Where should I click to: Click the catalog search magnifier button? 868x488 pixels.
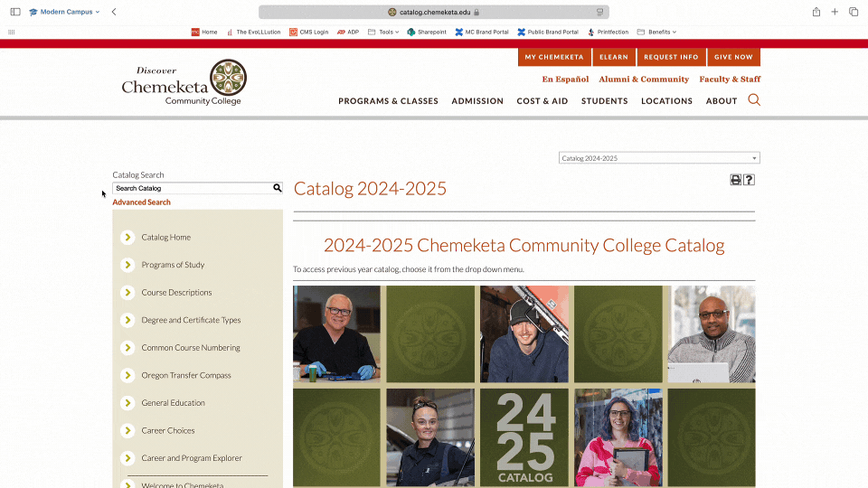pos(277,188)
